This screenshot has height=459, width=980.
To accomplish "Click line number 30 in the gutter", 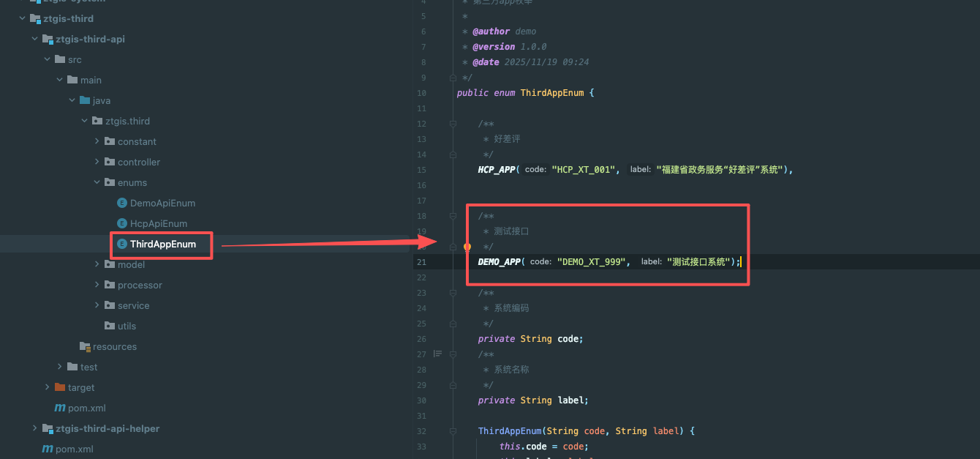I will click(421, 400).
